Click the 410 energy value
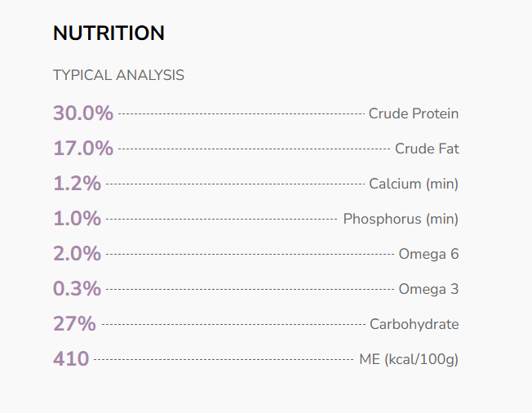The width and height of the screenshot is (532, 413). pyautogui.click(x=71, y=359)
